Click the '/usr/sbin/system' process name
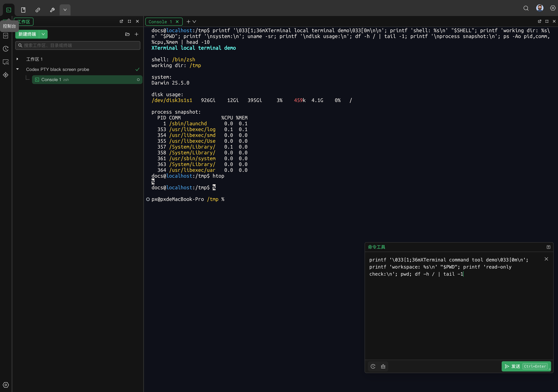The width and height of the screenshot is (558, 392). 192,159
